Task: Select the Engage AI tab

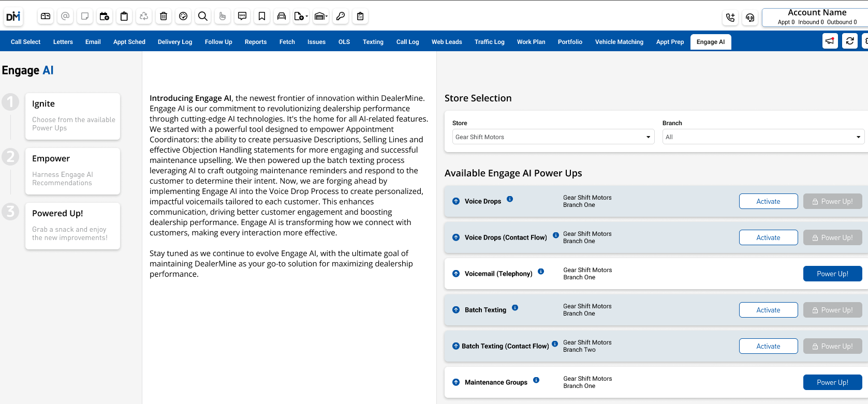Action: pos(711,42)
